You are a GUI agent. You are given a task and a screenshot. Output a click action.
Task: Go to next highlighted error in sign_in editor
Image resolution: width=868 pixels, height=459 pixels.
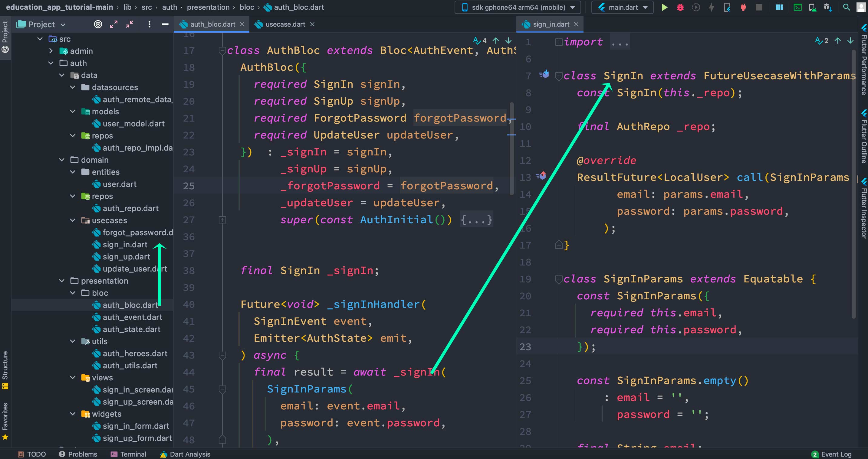point(850,41)
